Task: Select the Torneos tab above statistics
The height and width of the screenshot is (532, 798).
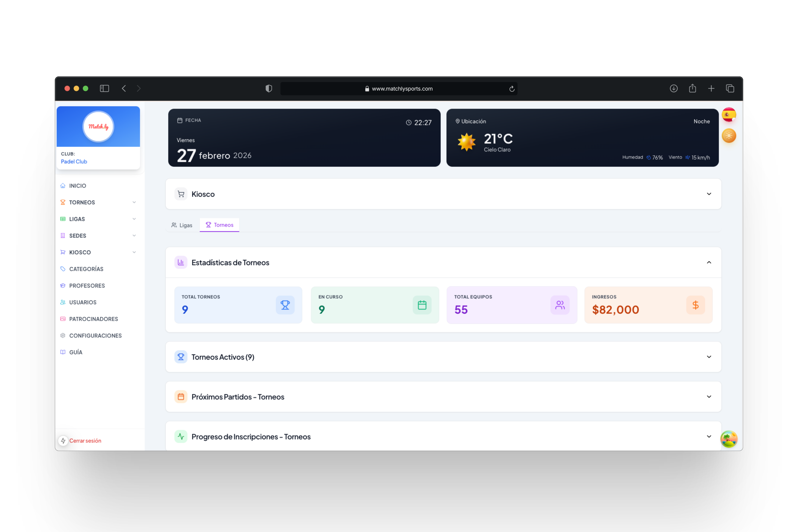Action: pos(219,225)
